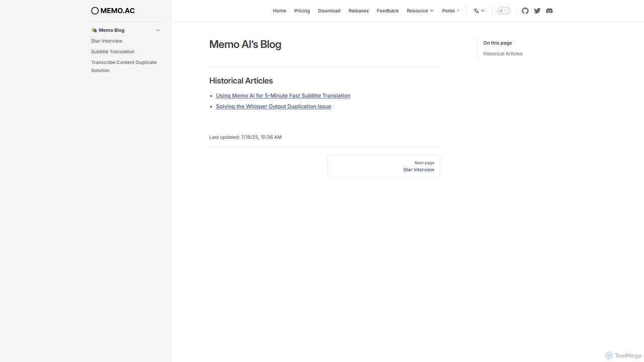Open the Download page
The image size is (644, 362).
tap(329, 11)
